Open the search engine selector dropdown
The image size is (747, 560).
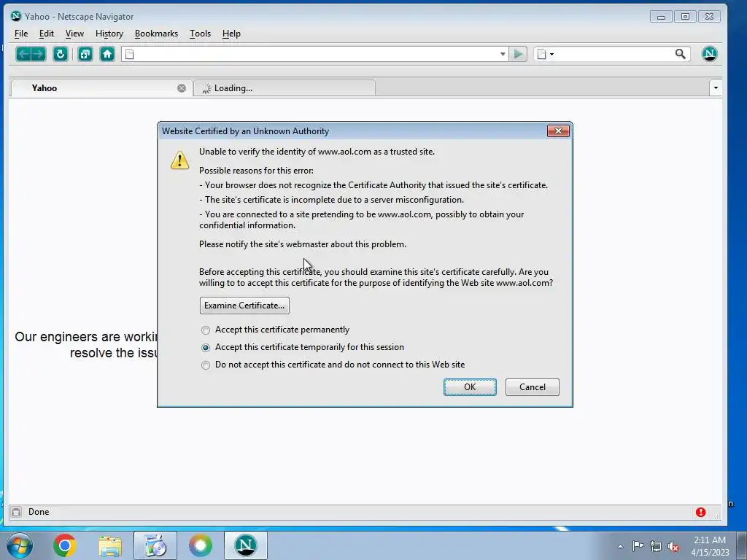click(546, 54)
